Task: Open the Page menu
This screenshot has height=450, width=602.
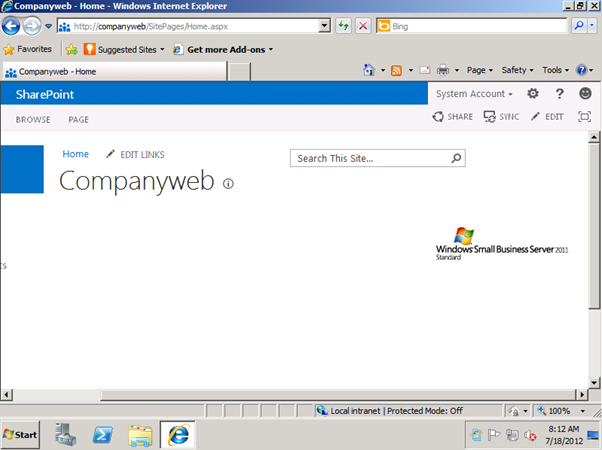Action: [480, 70]
